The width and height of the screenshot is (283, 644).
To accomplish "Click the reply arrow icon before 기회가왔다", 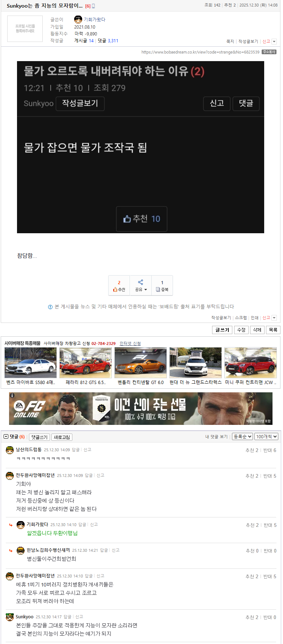I will pyautogui.click(x=11, y=525).
